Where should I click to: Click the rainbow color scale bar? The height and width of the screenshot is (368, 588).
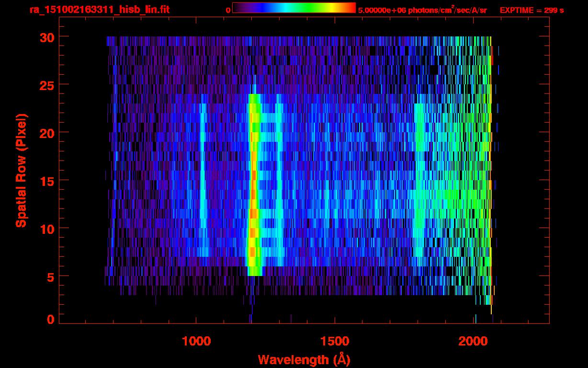(x=294, y=8)
